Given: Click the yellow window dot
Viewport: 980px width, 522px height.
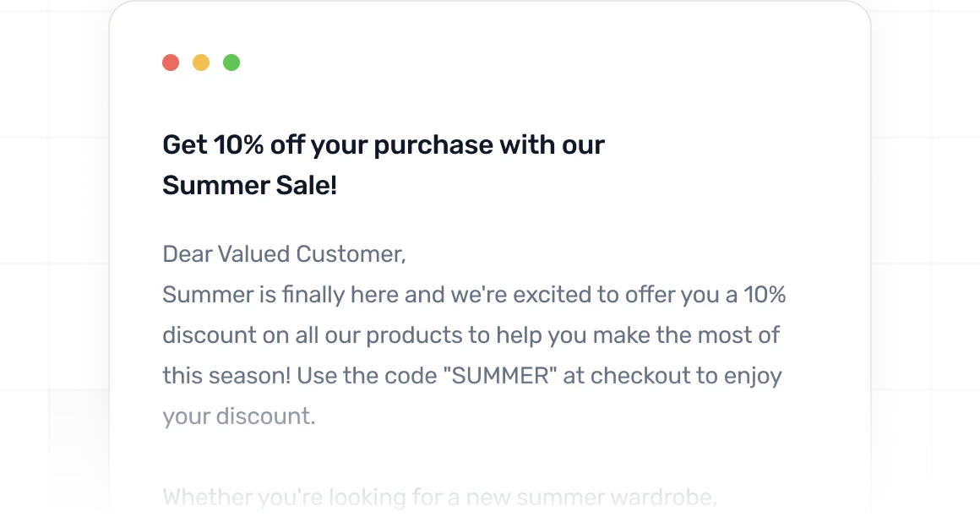Looking at the screenshot, I should (x=201, y=63).
